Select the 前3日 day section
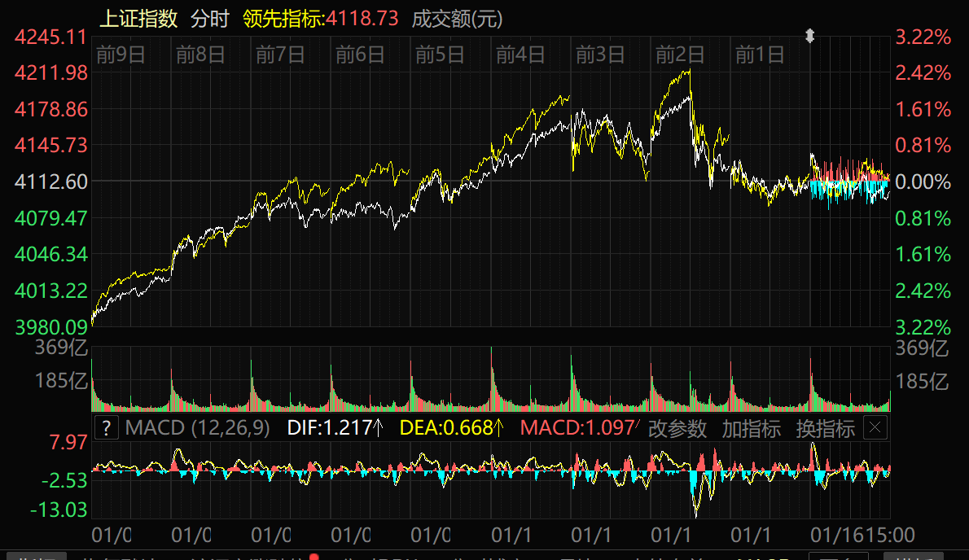 [600, 55]
